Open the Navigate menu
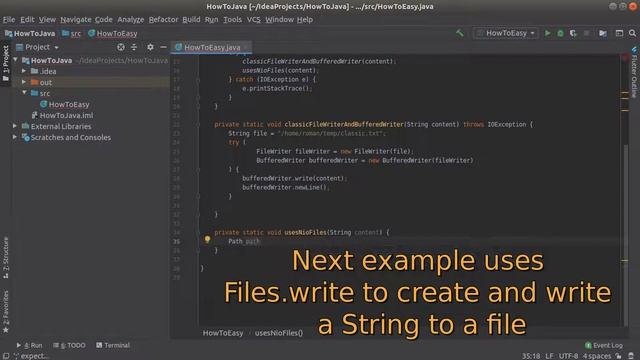 76,19
